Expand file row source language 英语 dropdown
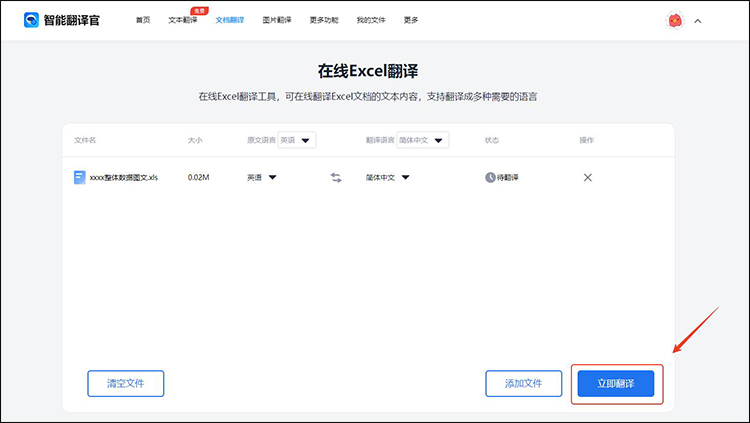The width and height of the screenshot is (750, 423). pos(262,178)
